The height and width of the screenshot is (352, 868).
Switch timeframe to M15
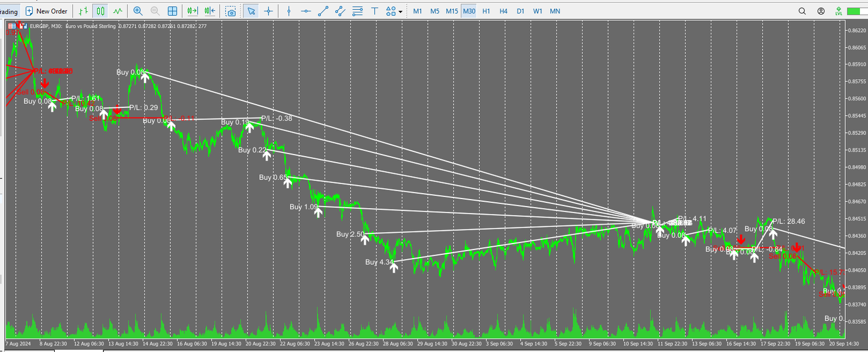pos(452,11)
